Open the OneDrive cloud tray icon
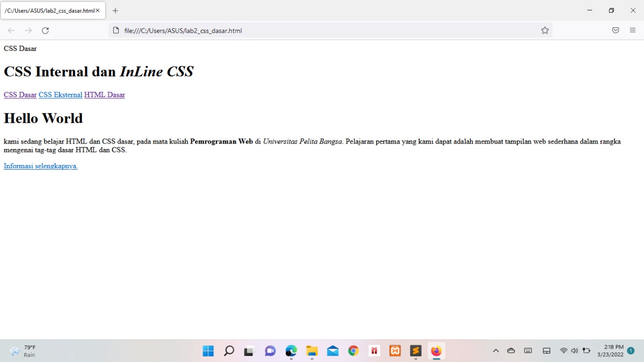644x362 pixels. [x=511, y=351]
